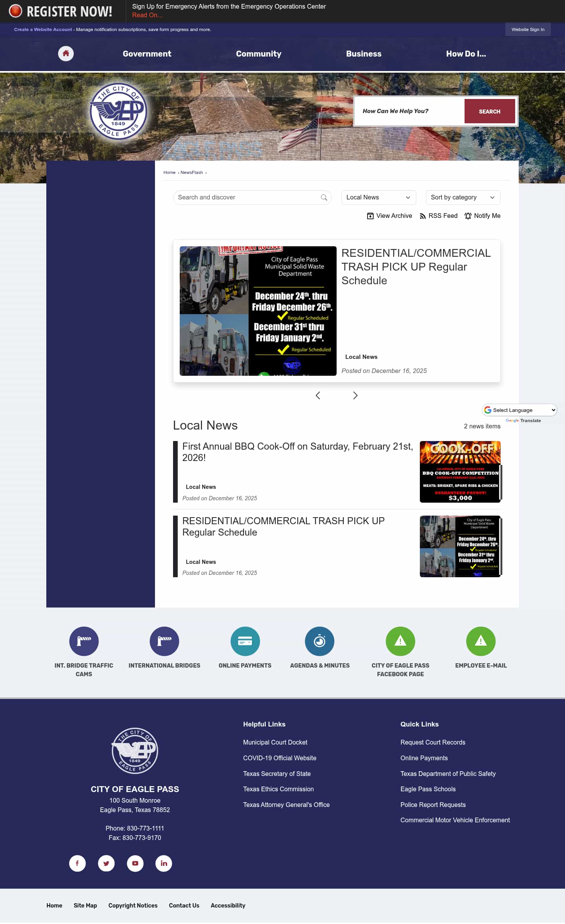Screen dimensions: 565x924
Task: Open First Annual BBQ Cook-Off news title
Action: tap(297, 452)
